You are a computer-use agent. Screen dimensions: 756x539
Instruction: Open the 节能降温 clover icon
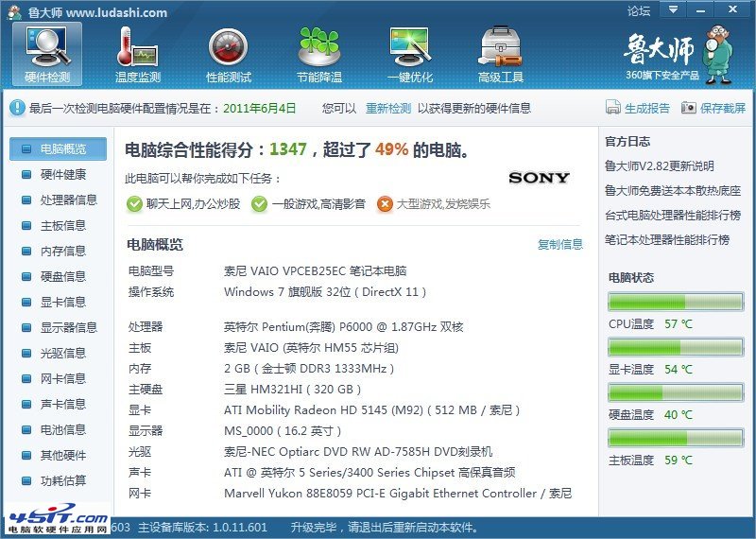[x=319, y=55]
